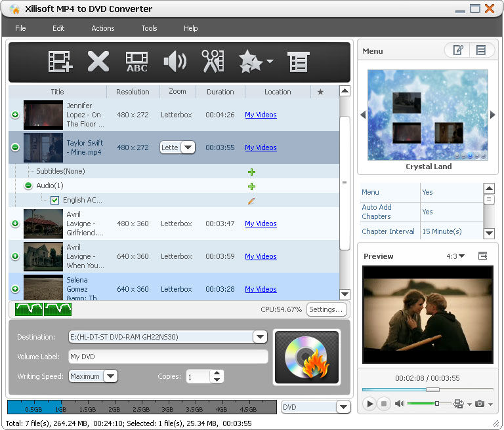Open My Videos link for Jennifer Lopez
The image size is (504, 430).
(x=261, y=115)
